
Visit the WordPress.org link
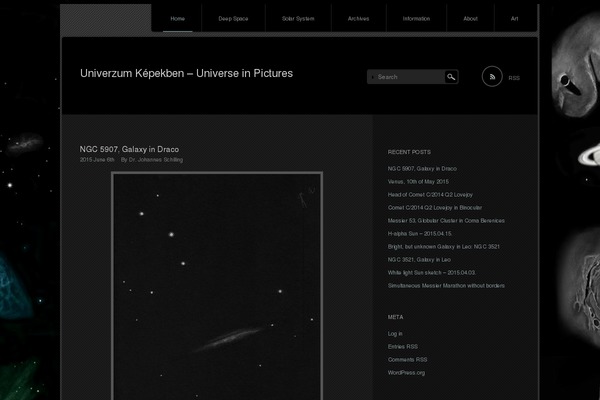tap(406, 373)
